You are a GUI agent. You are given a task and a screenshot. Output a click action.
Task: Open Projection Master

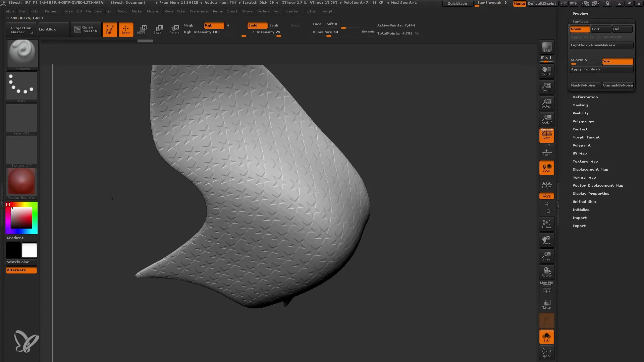tap(21, 30)
